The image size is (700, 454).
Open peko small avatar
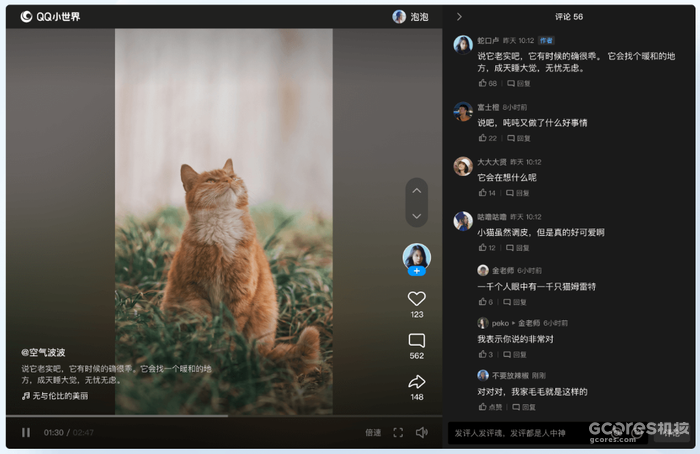pyautogui.click(x=483, y=323)
